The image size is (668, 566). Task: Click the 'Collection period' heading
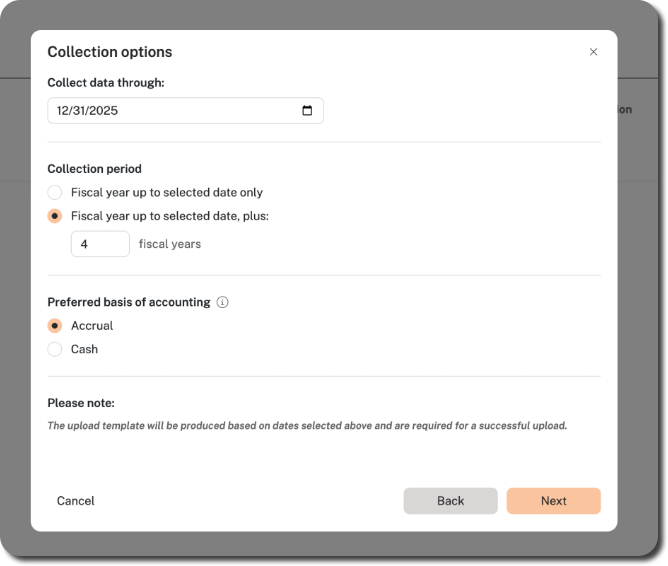(x=95, y=169)
